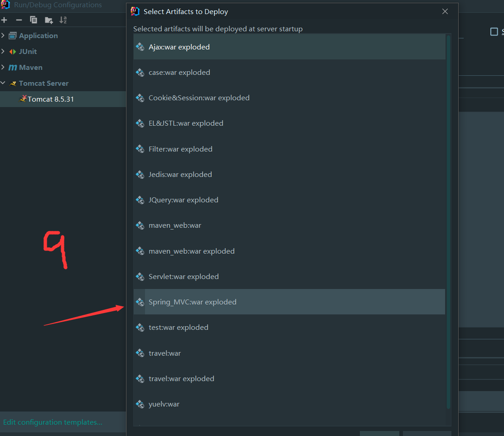
Task: Click the Add New Configuration plus icon
Action: [x=4, y=20]
